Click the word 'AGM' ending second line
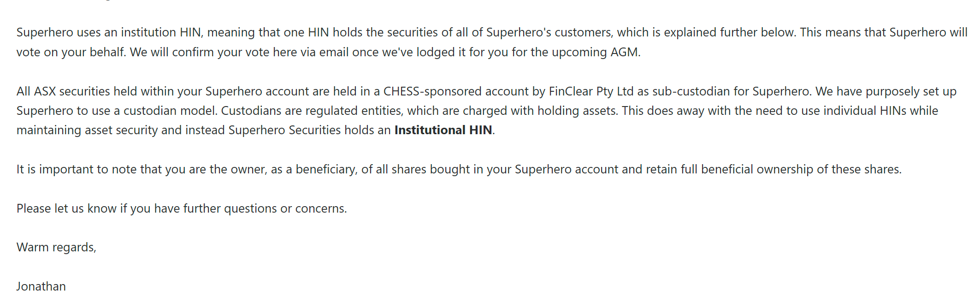 click(624, 52)
